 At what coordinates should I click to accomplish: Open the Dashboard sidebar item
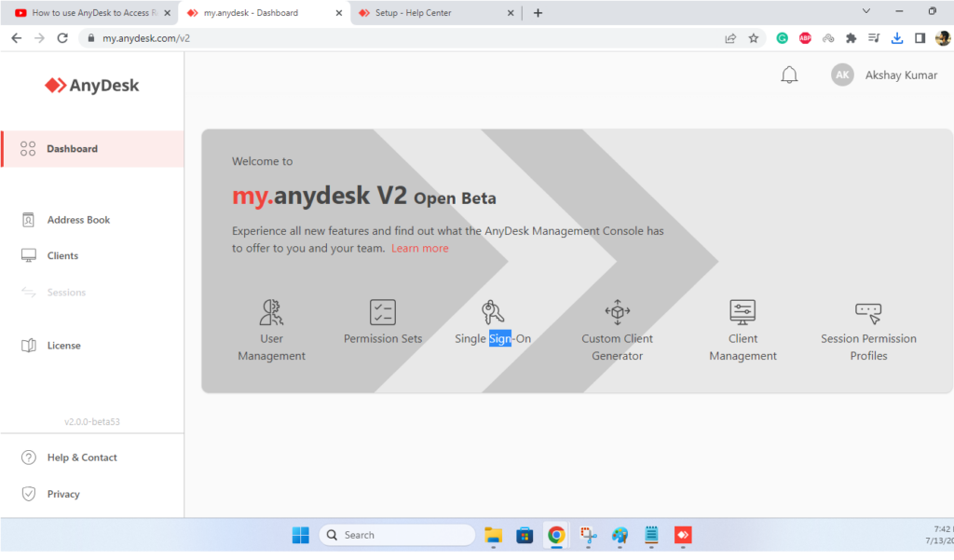92,148
